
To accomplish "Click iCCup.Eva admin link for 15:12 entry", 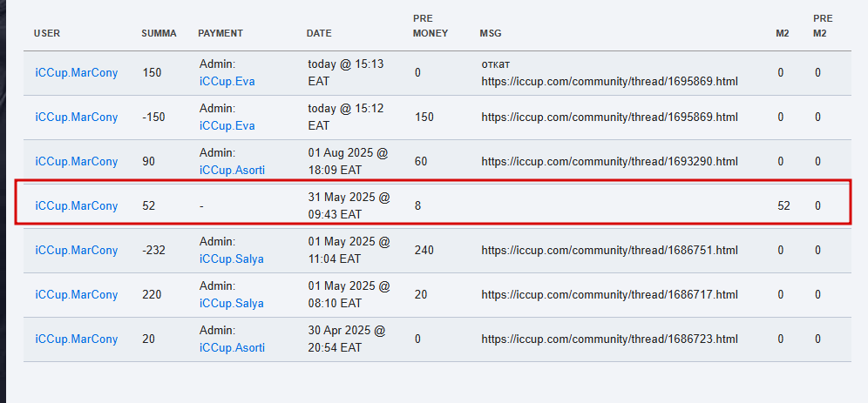I will (x=227, y=126).
